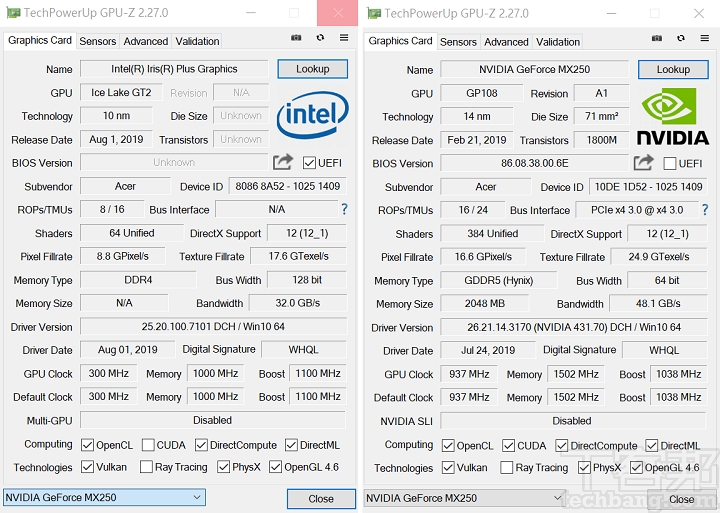Select Graphics Card tab in Intel window

[x=40, y=40]
